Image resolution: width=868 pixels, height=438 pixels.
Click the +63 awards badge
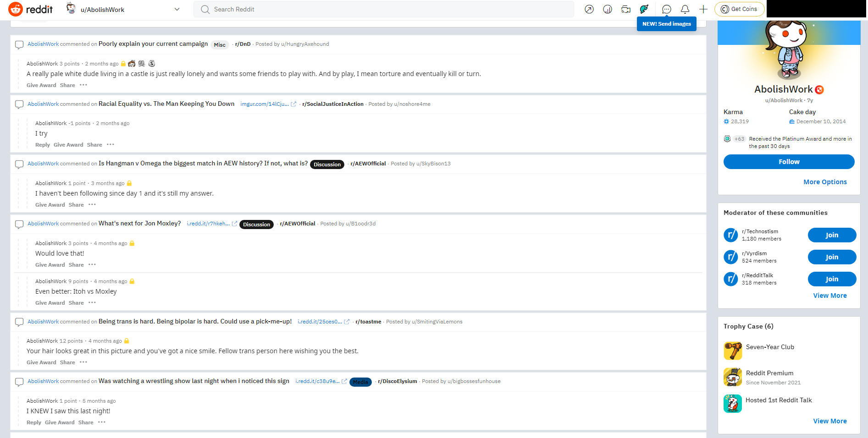tap(739, 139)
